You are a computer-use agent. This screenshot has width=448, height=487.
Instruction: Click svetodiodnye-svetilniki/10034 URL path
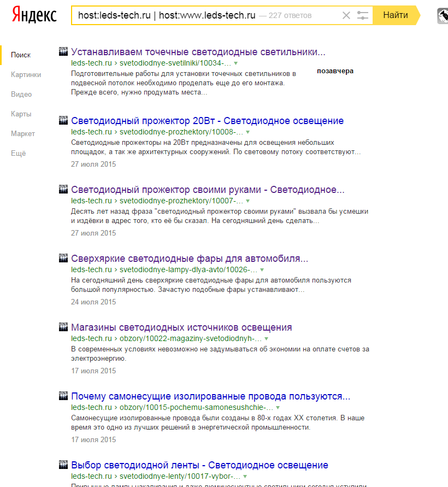pos(175,63)
